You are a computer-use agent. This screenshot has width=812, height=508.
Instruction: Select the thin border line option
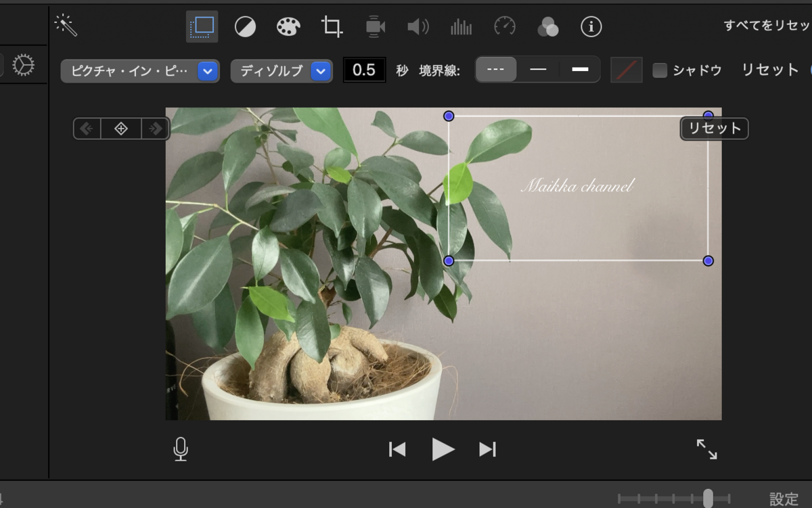pyautogui.click(x=538, y=70)
